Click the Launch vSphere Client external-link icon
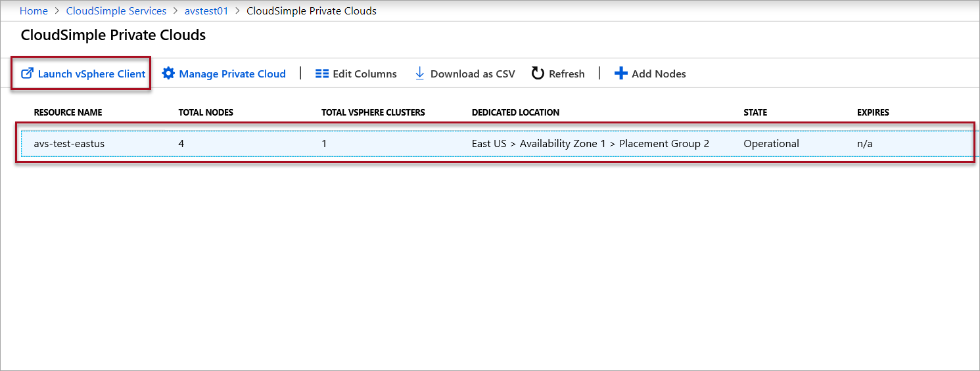 click(x=28, y=74)
